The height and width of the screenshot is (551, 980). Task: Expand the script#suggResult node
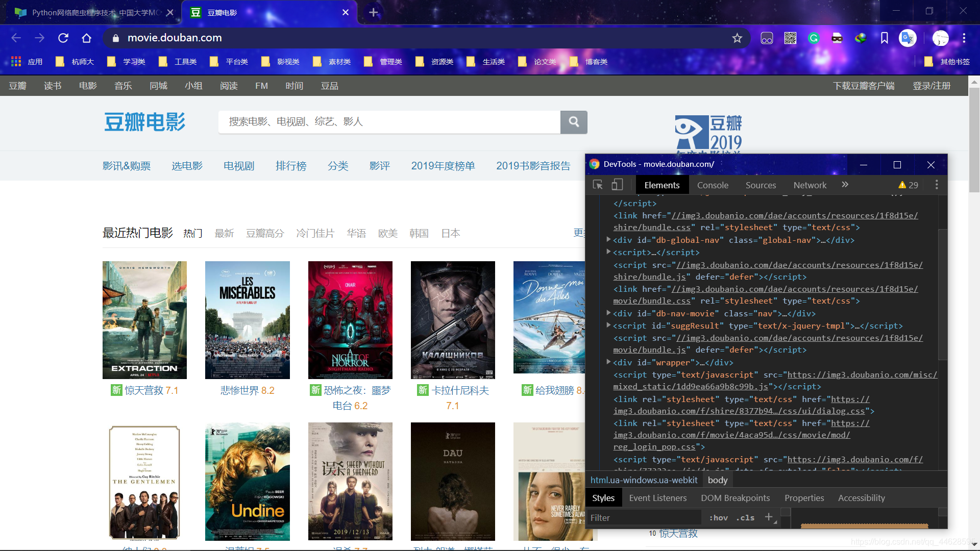(x=608, y=325)
